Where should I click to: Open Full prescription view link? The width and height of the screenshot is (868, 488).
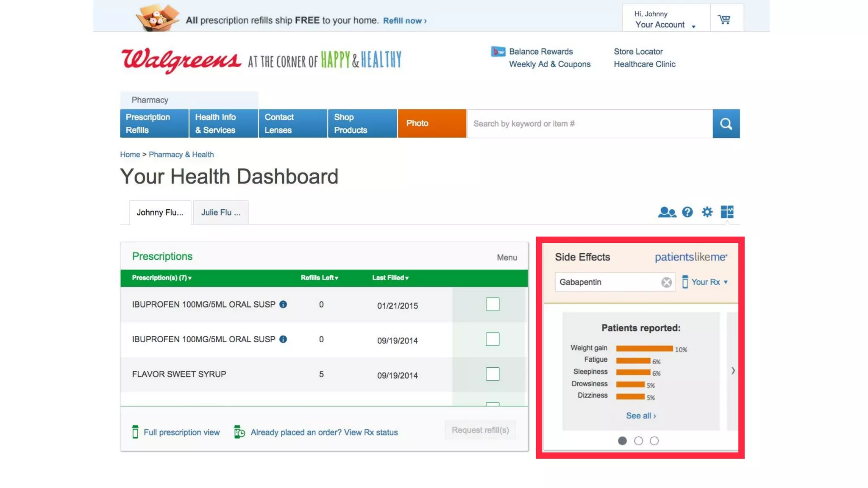tap(181, 432)
